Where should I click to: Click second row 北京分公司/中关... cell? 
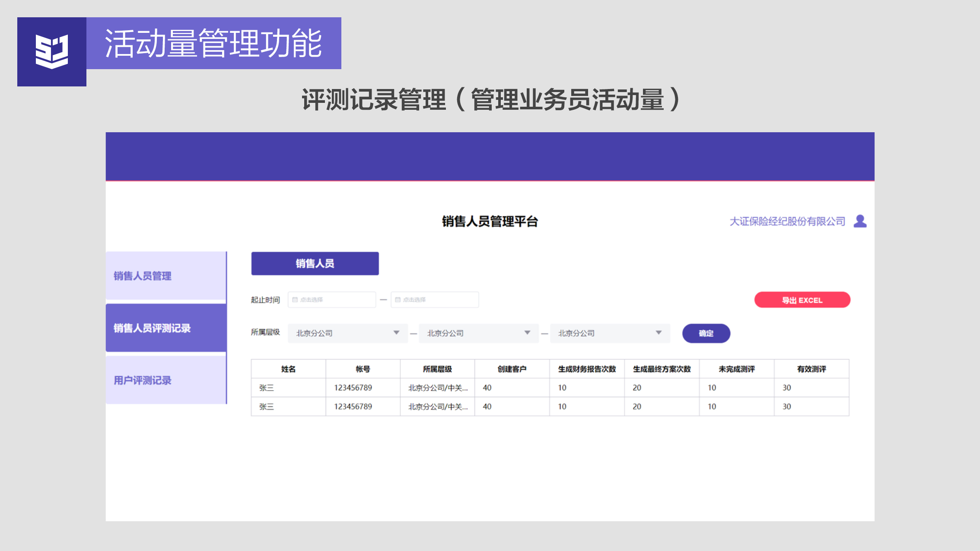tap(438, 407)
